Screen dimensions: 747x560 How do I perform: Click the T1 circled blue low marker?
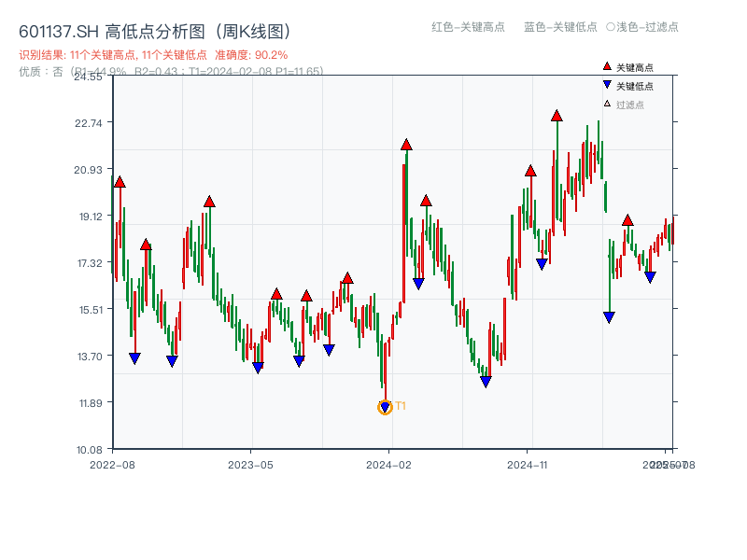pyautogui.click(x=385, y=407)
